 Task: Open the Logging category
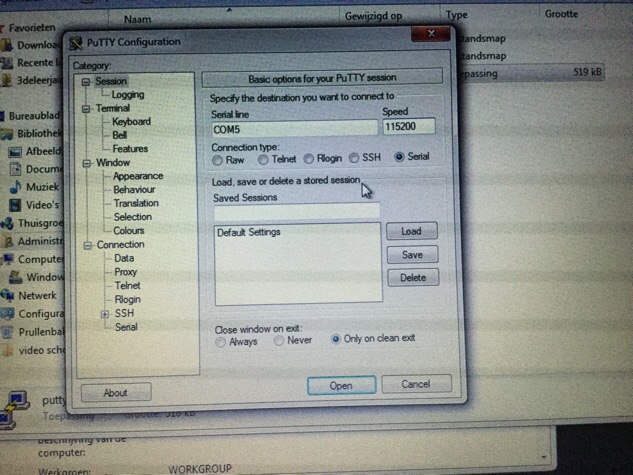(x=128, y=94)
